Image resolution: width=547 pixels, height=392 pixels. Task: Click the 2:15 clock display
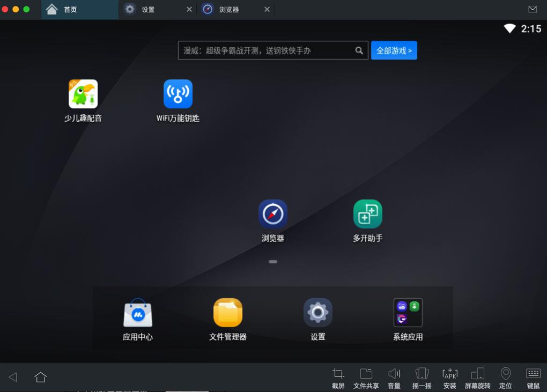pos(531,28)
